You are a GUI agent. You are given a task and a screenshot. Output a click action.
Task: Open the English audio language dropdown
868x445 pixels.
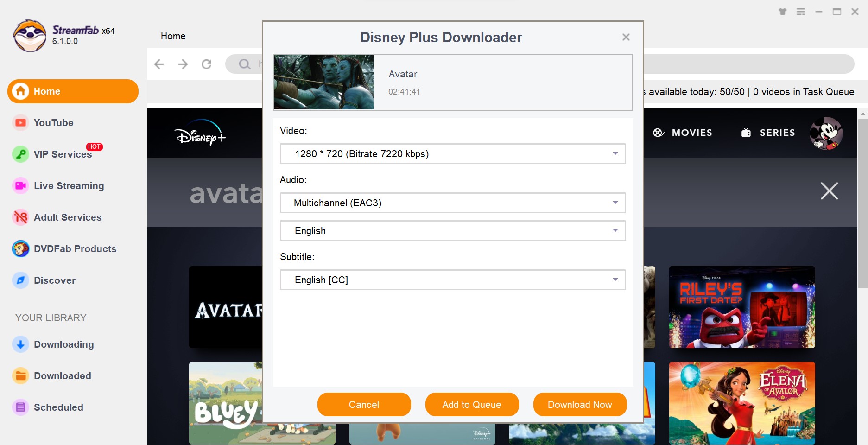(x=453, y=231)
